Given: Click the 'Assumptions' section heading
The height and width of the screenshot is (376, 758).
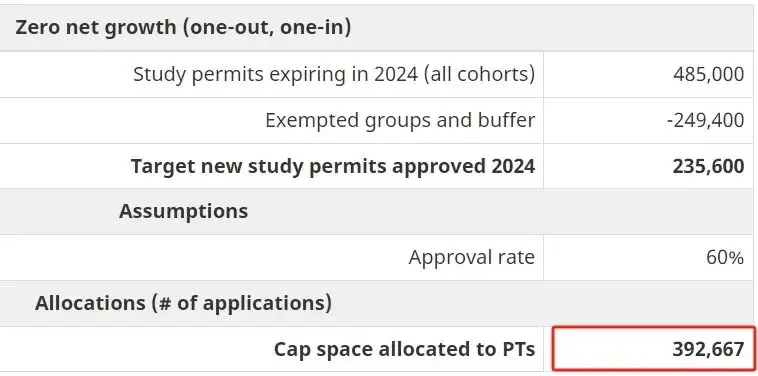Looking at the screenshot, I should pyautogui.click(x=183, y=211).
